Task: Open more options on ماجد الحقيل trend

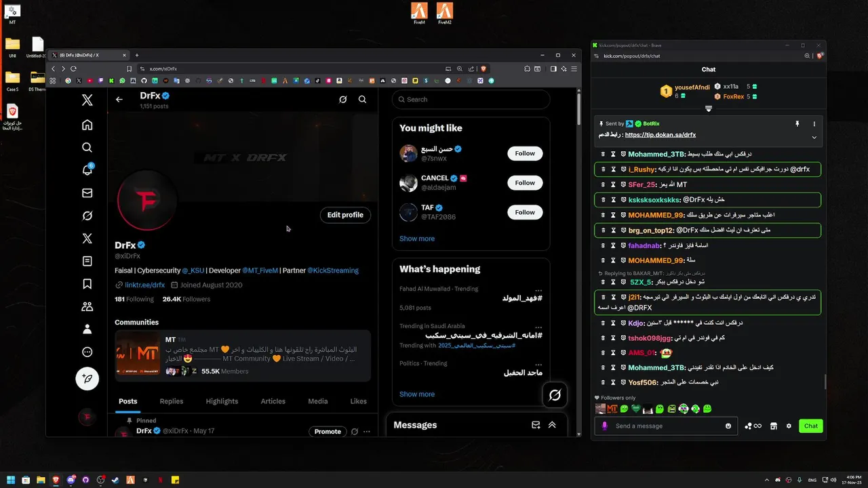Action: pos(538,364)
